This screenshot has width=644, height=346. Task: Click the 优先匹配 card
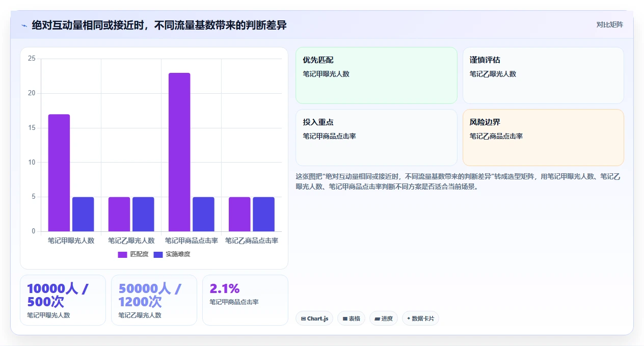pos(377,75)
